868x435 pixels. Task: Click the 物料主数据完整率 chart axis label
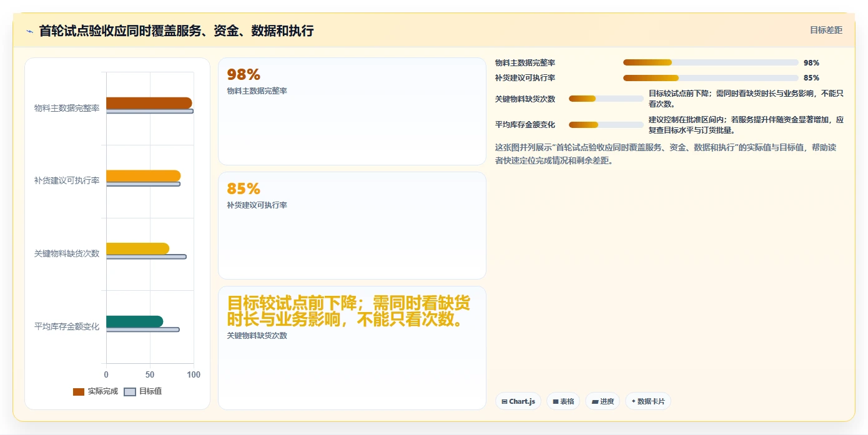click(x=67, y=108)
